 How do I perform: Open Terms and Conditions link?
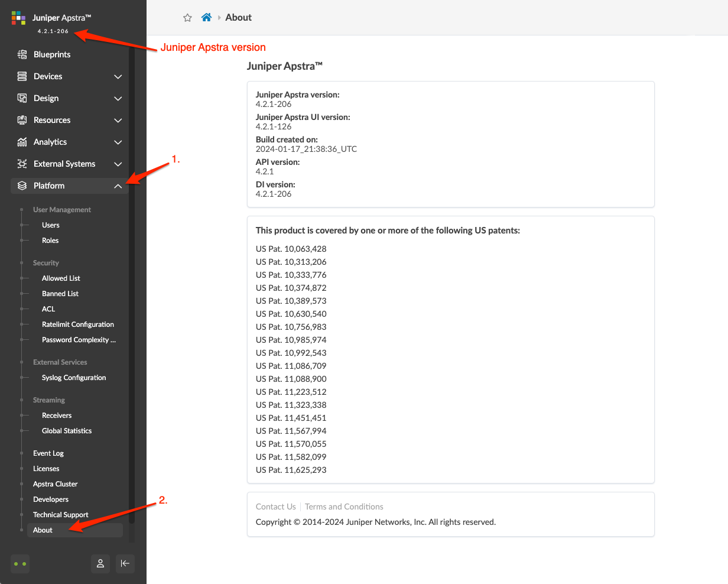[x=344, y=507]
